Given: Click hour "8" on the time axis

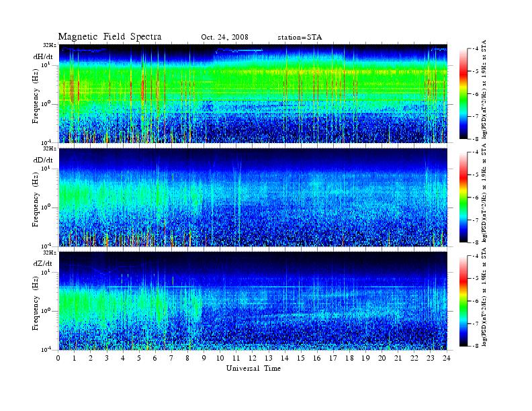Looking at the screenshot, I should tap(187, 359).
